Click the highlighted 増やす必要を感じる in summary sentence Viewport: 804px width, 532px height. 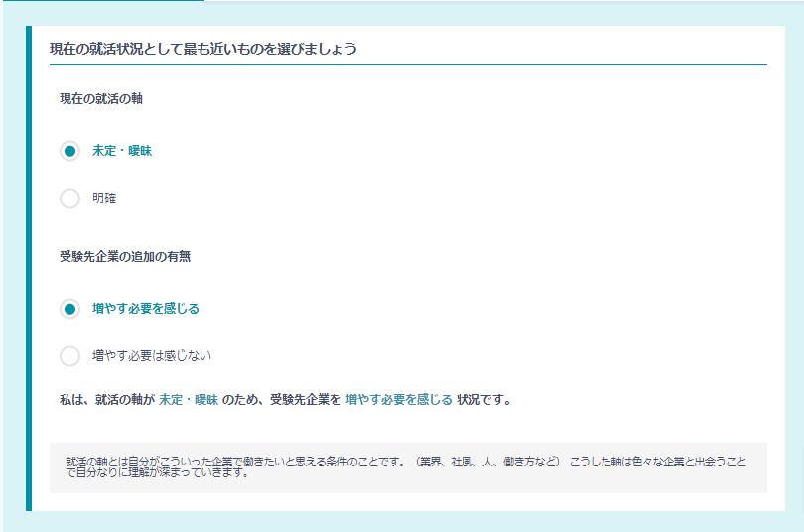click(x=399, y=400)
